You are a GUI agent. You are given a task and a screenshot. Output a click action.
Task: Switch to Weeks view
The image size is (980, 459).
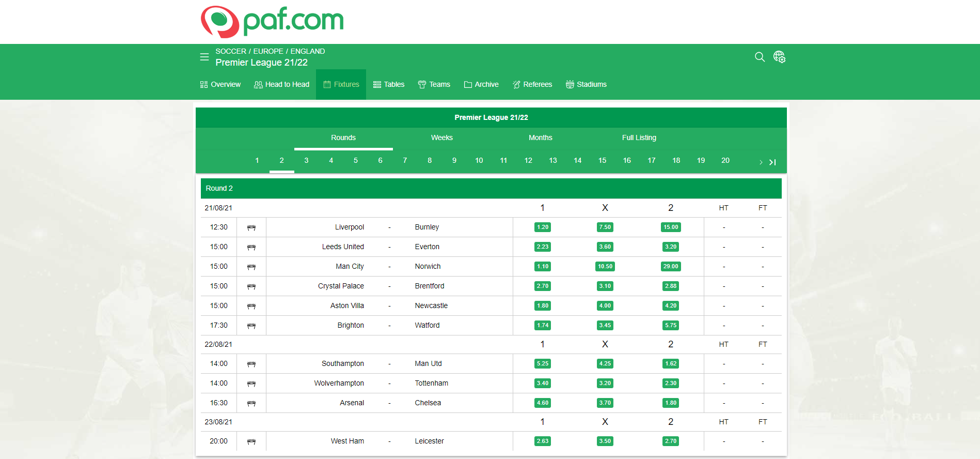pos(442,137)
